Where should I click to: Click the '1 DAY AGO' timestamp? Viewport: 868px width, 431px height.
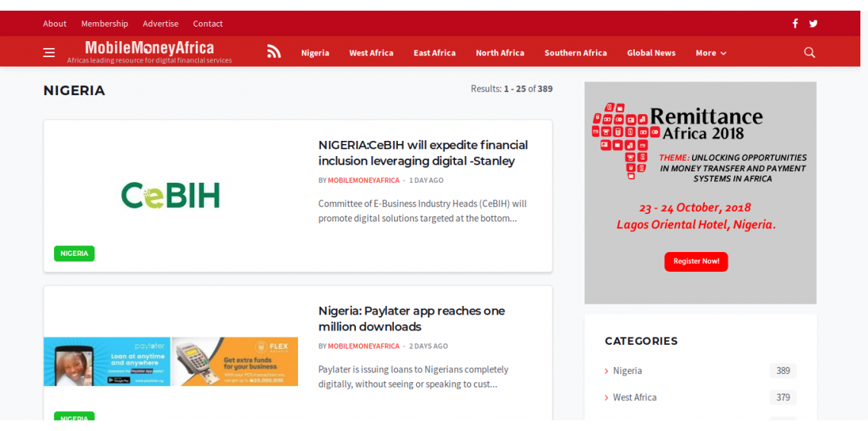coord(426,180)
